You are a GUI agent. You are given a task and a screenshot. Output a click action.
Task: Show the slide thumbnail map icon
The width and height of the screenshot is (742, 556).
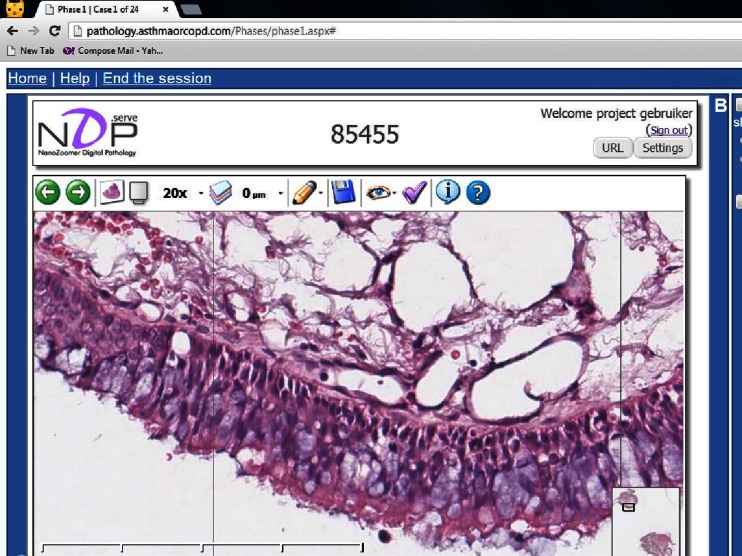[x=112, y=192]
